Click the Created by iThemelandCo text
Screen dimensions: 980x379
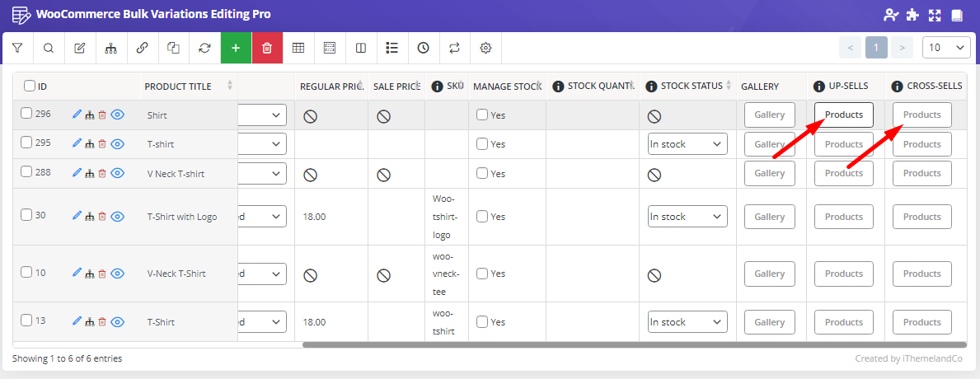coord(909,359)
